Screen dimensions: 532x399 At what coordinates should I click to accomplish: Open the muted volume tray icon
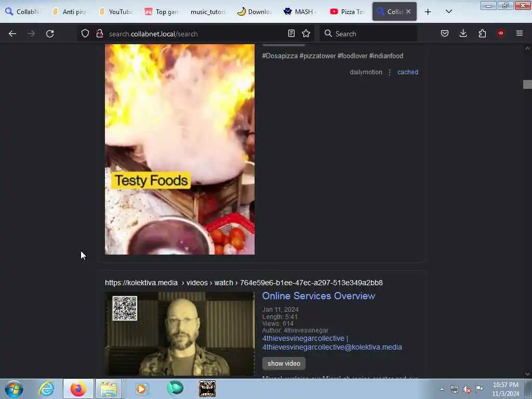click(467, 390)
